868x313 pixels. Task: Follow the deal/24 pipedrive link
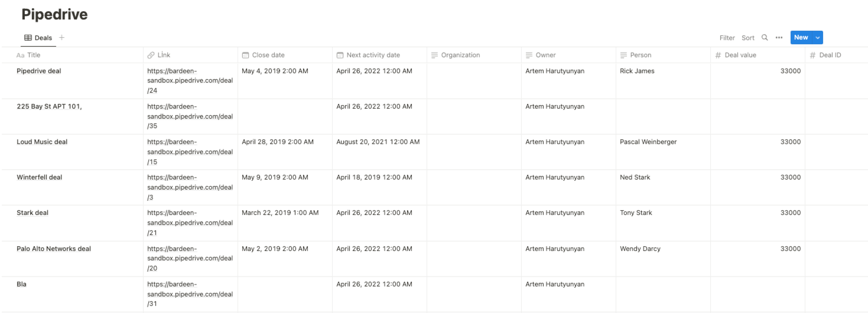190,81
